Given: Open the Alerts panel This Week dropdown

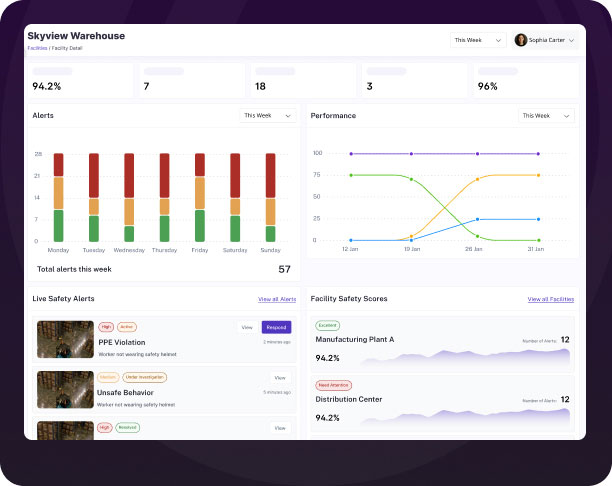Looking at the screenshot, I should (268, 116).
